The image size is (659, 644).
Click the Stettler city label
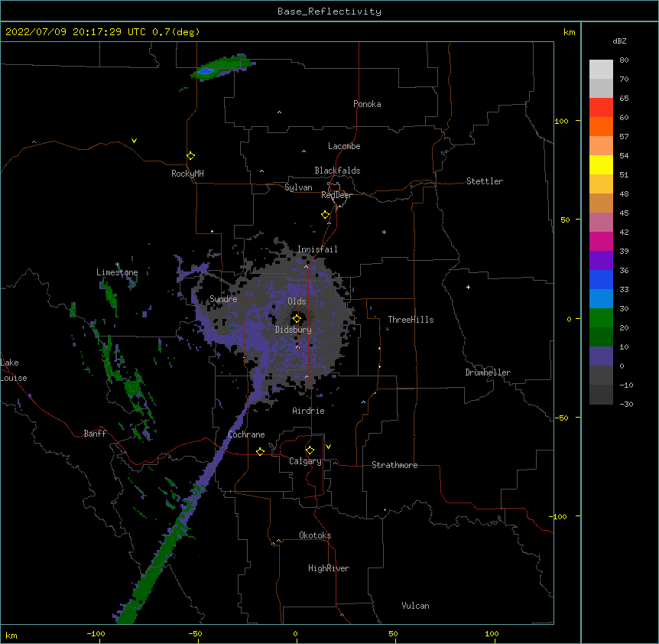point(485,181)
